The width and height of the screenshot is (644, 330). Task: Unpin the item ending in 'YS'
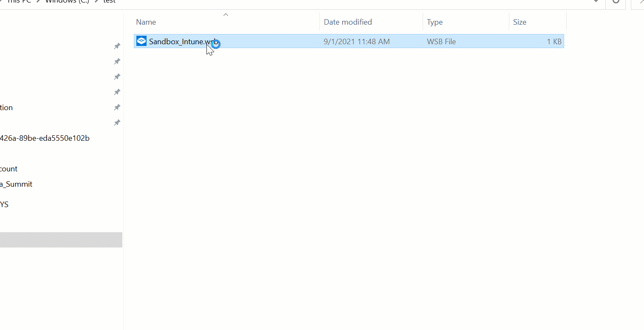click(x=117, y=204)
